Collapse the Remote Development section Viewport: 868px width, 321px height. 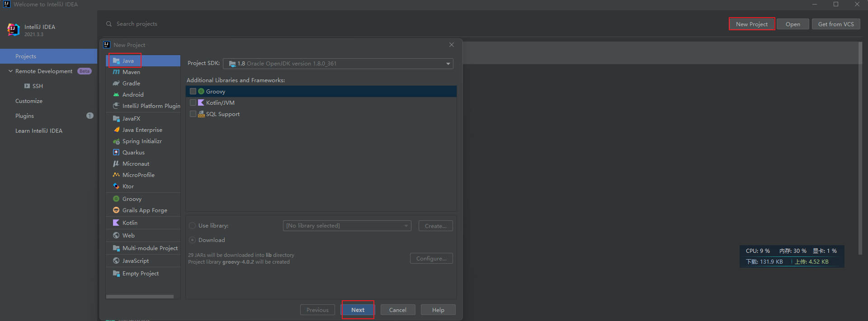click(10, 71)
